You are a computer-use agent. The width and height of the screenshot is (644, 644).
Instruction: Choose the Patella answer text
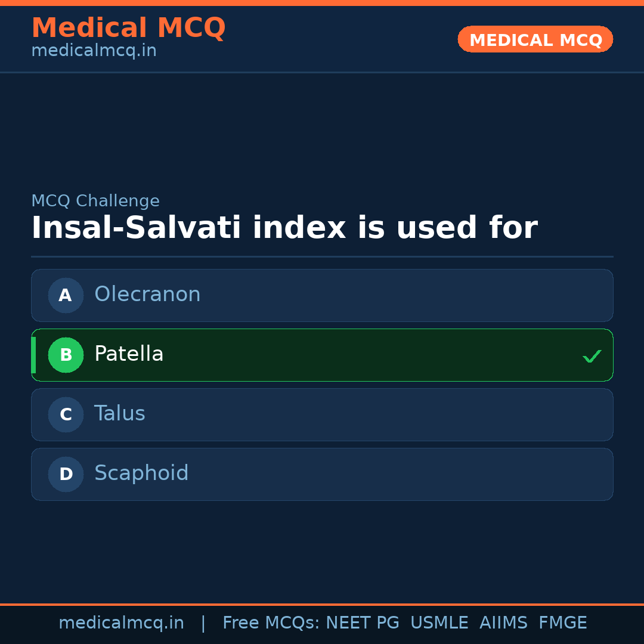[129, 354]
